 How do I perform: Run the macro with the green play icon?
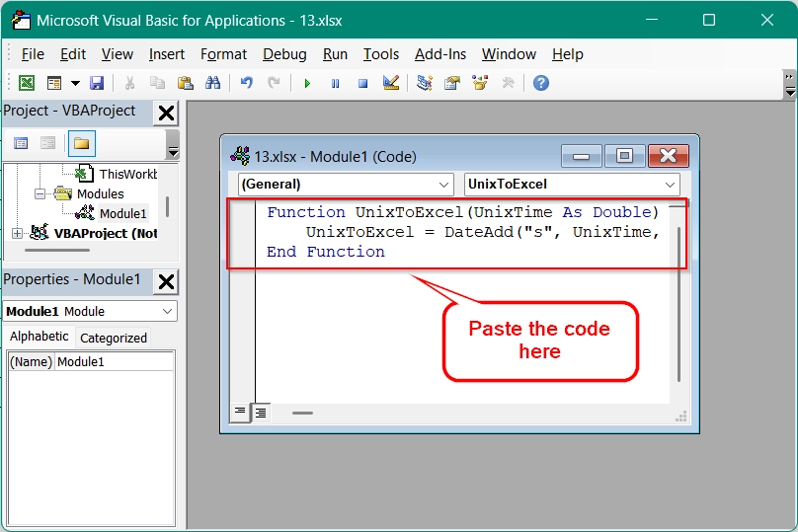[307, 84]
